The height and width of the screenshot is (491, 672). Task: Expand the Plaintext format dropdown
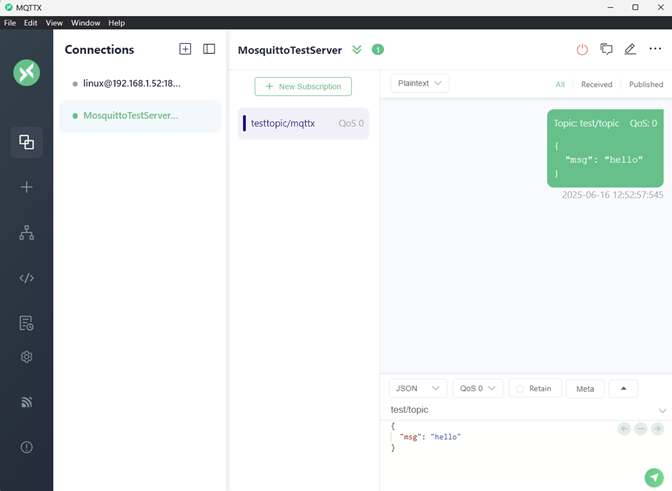click(x=420, y=84)
